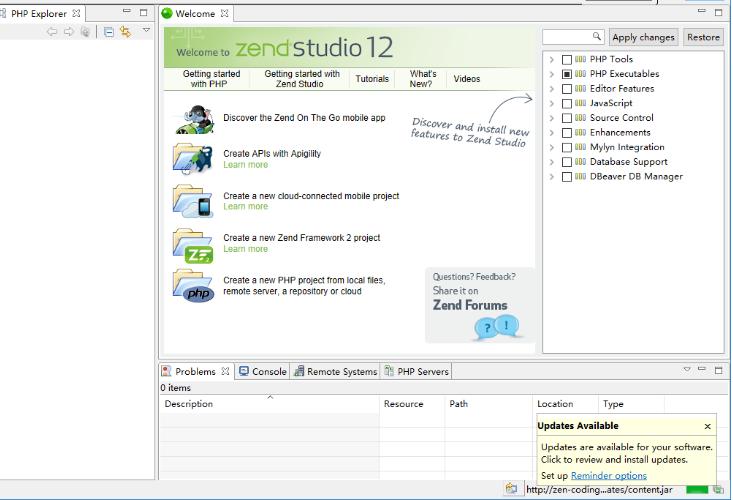Click the Resource column header
The width and height of the screenshot is (733, 500).
pyautogui.click(x=412, y=404)
